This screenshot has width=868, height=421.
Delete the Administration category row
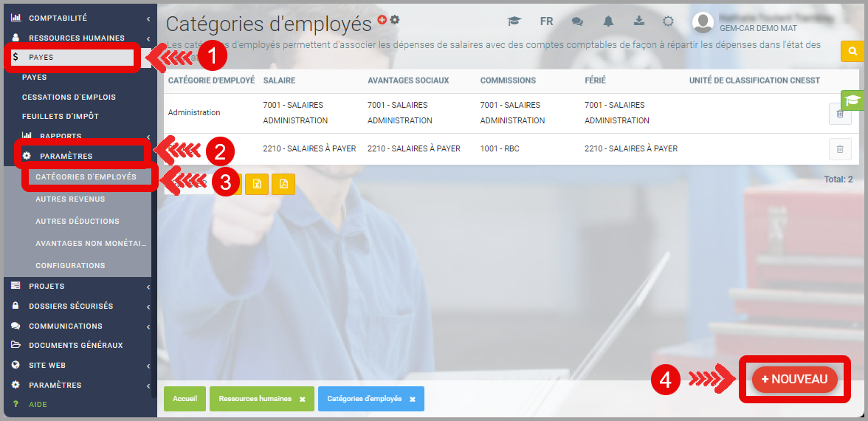839,114
